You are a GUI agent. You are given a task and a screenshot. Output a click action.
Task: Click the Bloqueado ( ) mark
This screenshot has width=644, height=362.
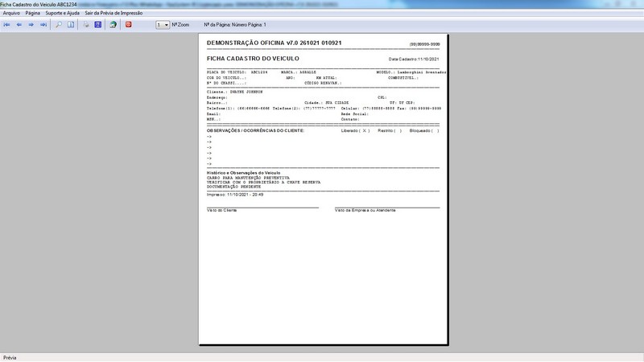tap(424, 130)
